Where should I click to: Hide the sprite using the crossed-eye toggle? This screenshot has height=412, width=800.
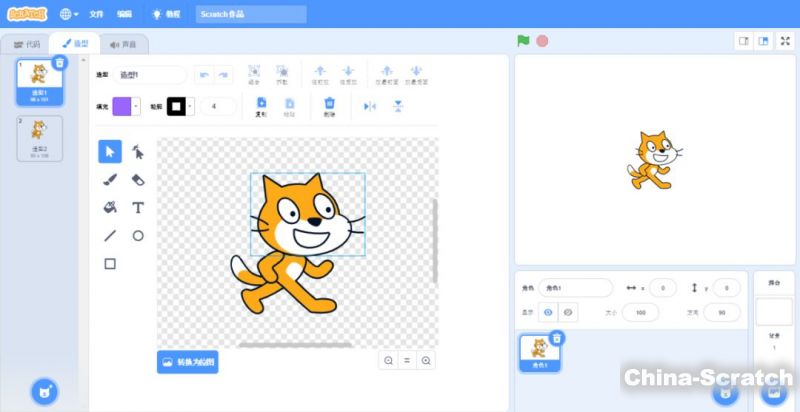(567, 313)
